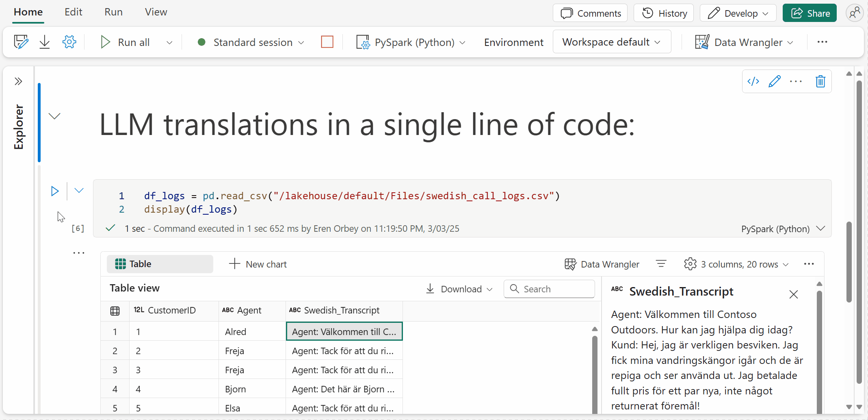Click the save notebook icon
Image resolution: width=868 pixels, height=420 pixels.
pyautogui.click(x=21, y=42)
